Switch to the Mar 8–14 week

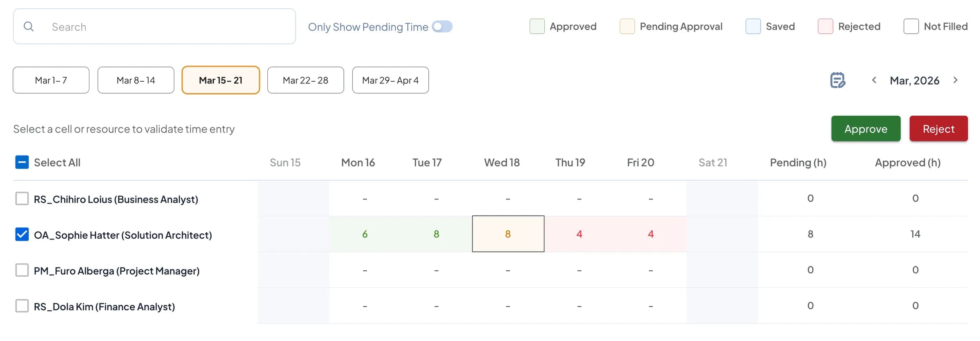(136, 80)
